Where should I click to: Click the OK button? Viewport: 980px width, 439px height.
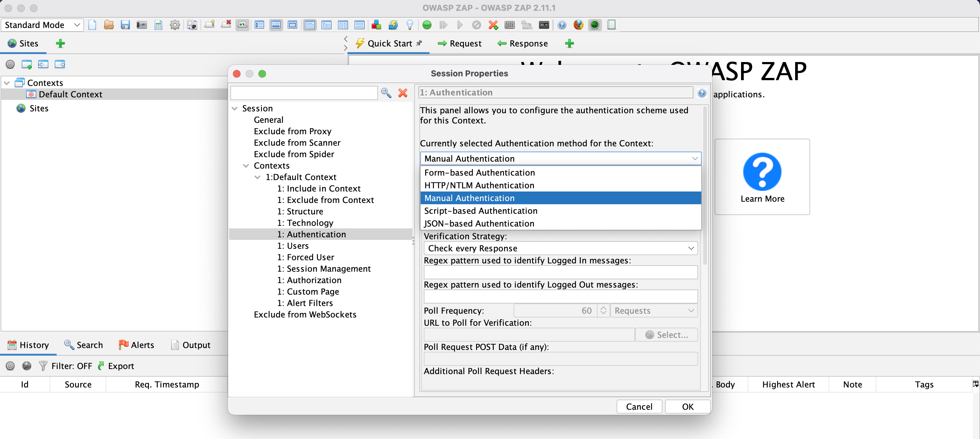[x=688, y=407]
